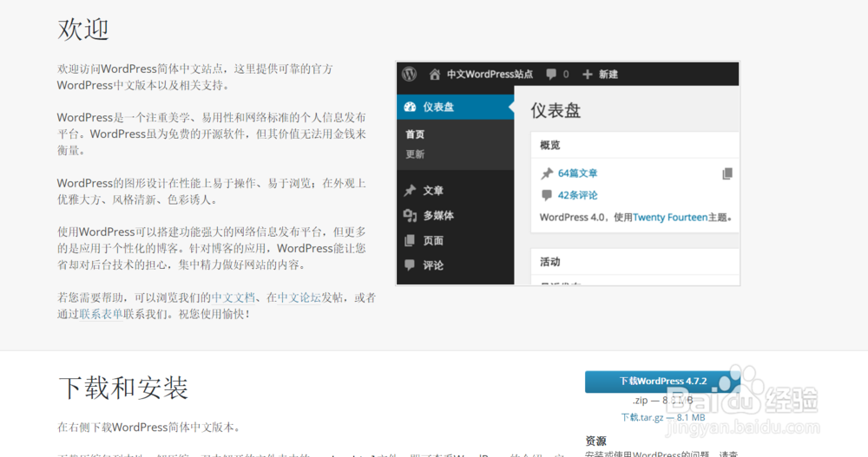Click the pin icon beside 64篇文章

point(547,173)
